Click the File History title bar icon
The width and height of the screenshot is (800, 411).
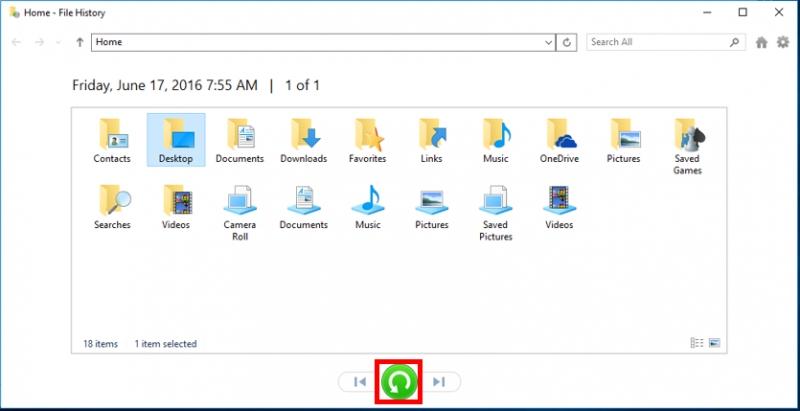(x=15, y=12)
